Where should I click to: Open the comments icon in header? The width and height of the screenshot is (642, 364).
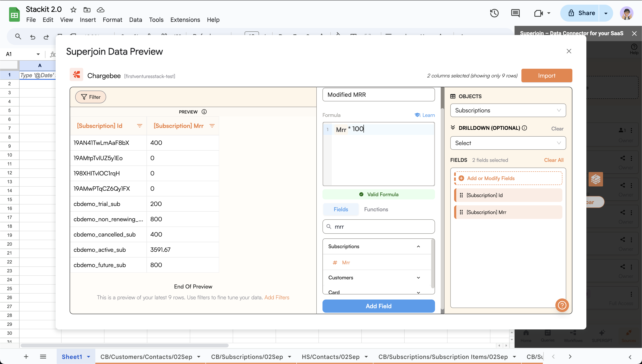click(515, 13)
